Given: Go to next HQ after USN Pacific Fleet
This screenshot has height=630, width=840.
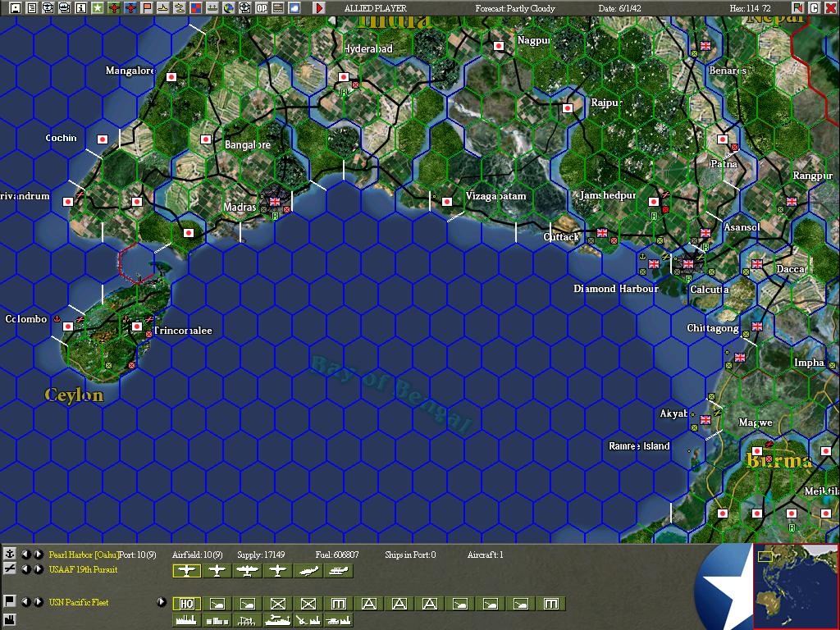Looking at the screenshot, I should pos(38,601).
